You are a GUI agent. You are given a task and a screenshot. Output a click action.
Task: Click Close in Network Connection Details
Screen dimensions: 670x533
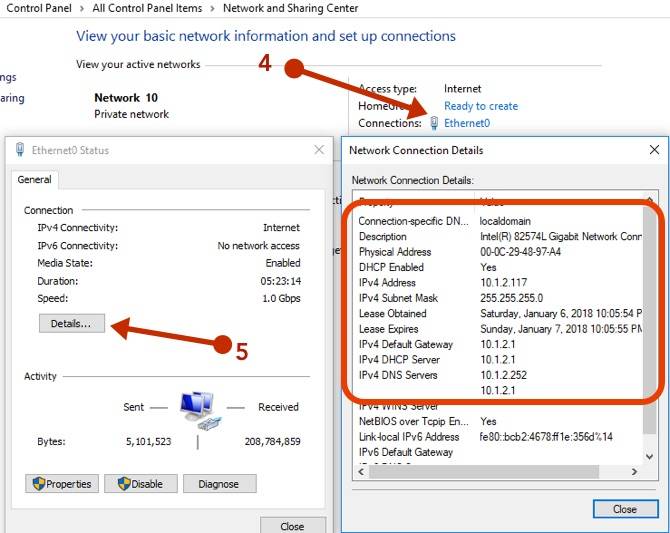pos(626,509)
